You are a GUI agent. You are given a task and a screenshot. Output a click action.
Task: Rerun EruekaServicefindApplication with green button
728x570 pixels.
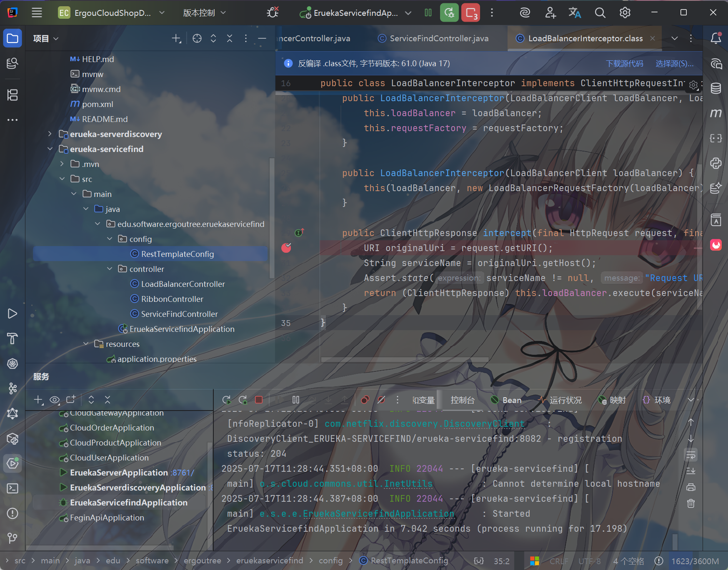pyautogui.click(x=449, y=12)
